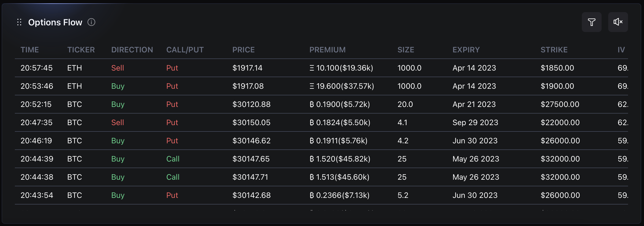This screenshot has width=644, height=226.
Task: Click the Options Flow info icon
Action: tap(91, 22)
